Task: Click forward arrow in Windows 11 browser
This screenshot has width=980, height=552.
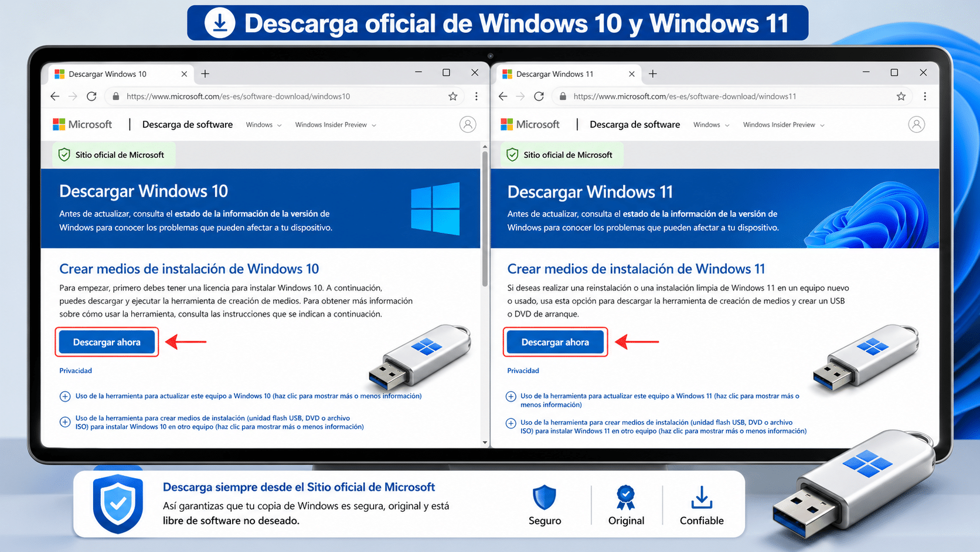Action: [x=520, y=96]
